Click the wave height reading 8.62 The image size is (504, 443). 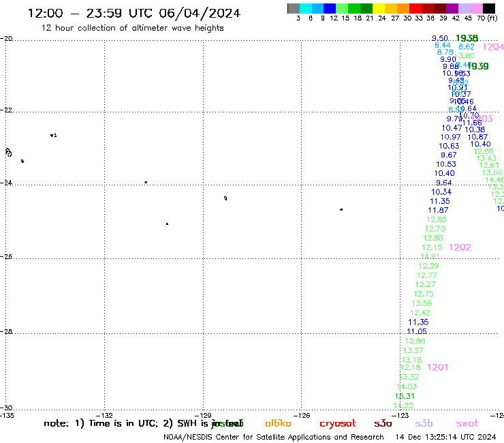click(x=467, y=46)
